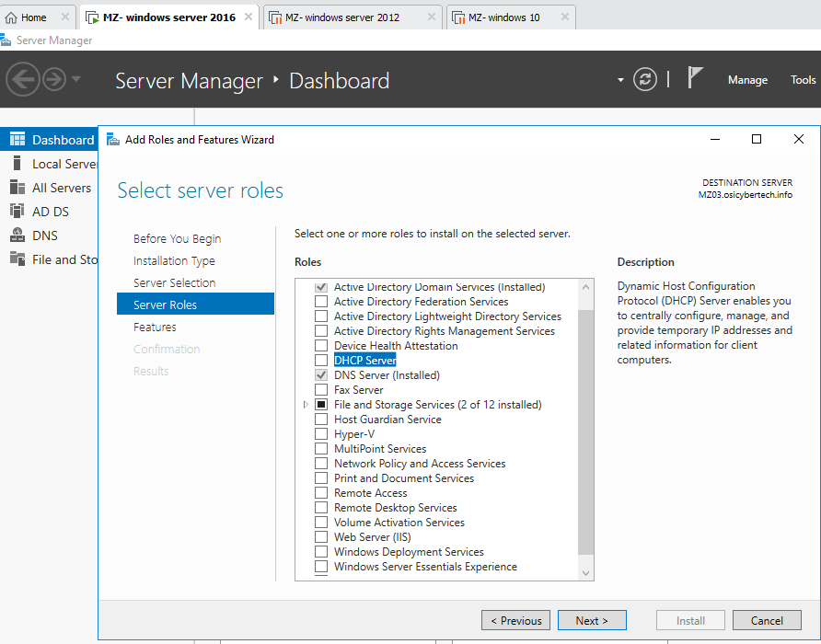Maximize the Add Roles wizard window
This screenshot has height=644, width=821.
[756, 139]
